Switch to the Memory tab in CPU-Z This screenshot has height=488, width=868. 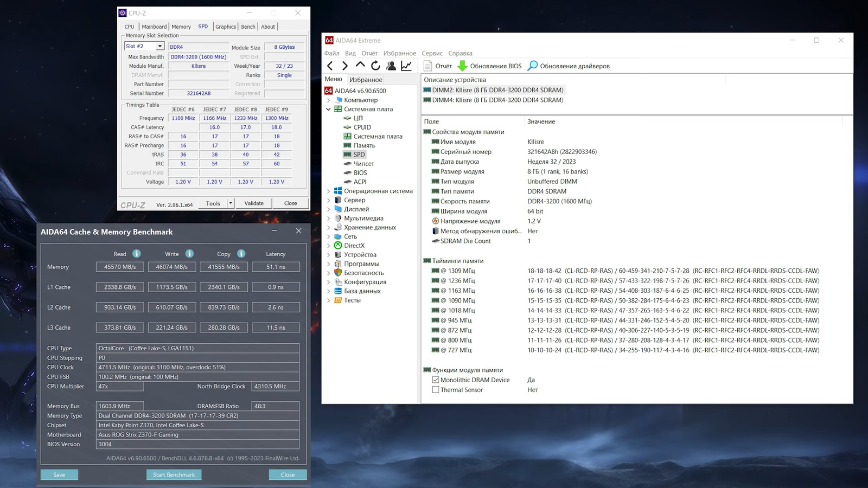pos(181,27)
